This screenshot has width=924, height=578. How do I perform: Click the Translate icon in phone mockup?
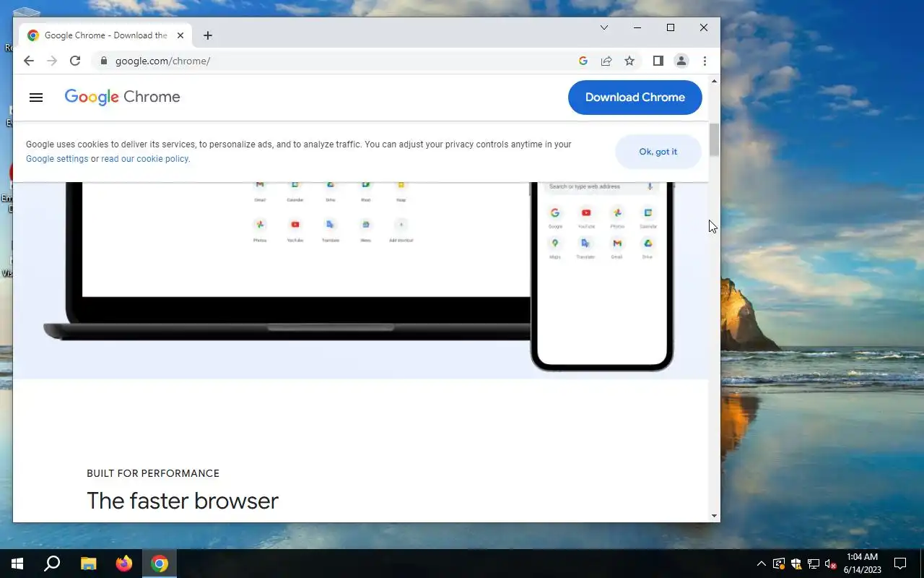[x=585, y=243]
